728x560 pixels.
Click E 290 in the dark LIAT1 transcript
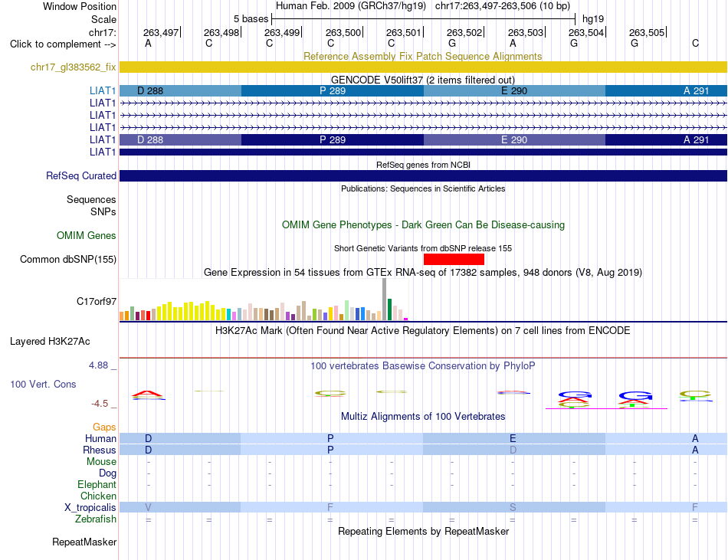coord(514,139)
